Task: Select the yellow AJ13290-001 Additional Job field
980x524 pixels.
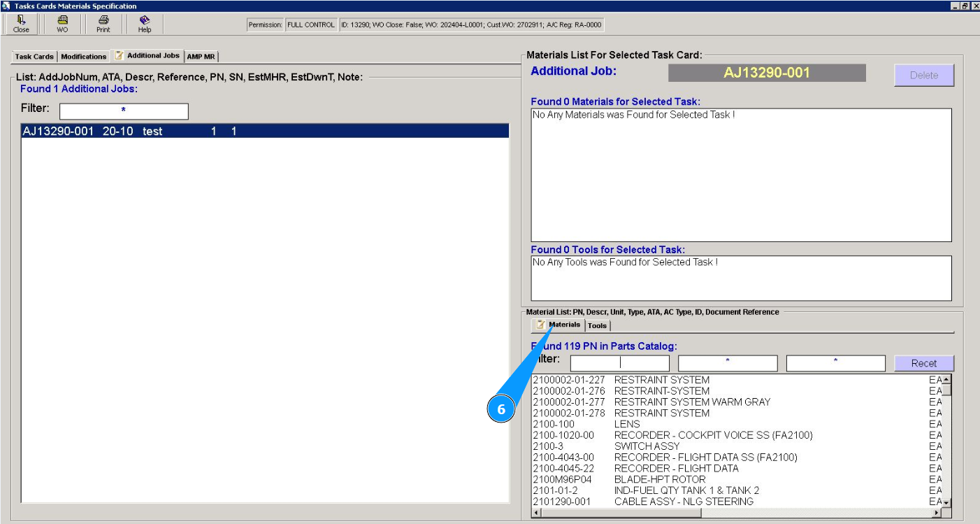Action: tap(767, 73)
